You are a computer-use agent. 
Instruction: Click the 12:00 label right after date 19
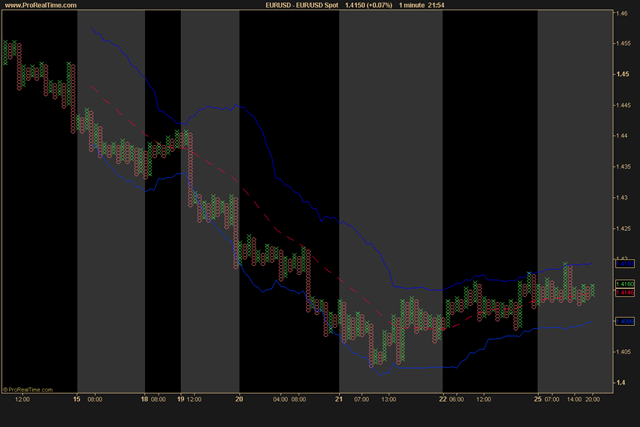point(194,399)
